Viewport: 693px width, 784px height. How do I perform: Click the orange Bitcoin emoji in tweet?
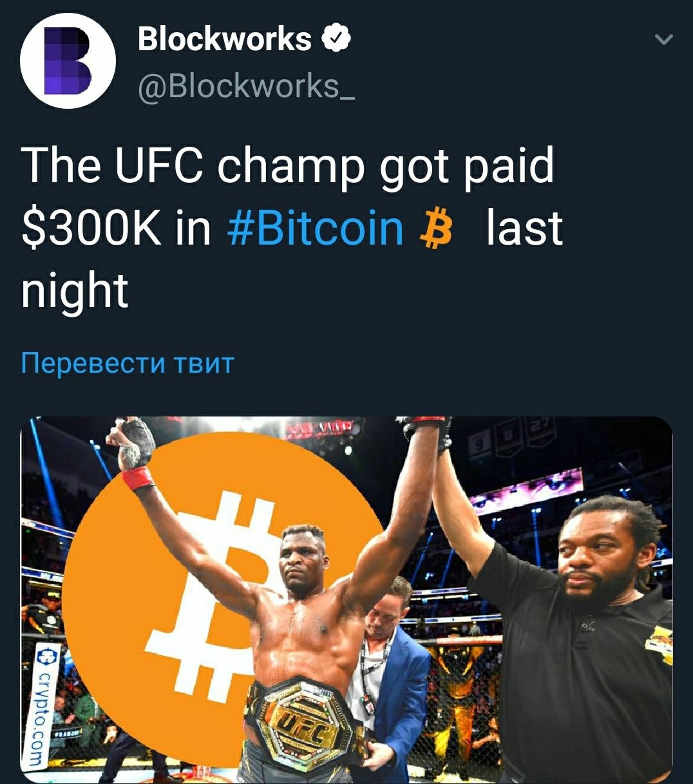pyautogui.click(x=436, y=229)
